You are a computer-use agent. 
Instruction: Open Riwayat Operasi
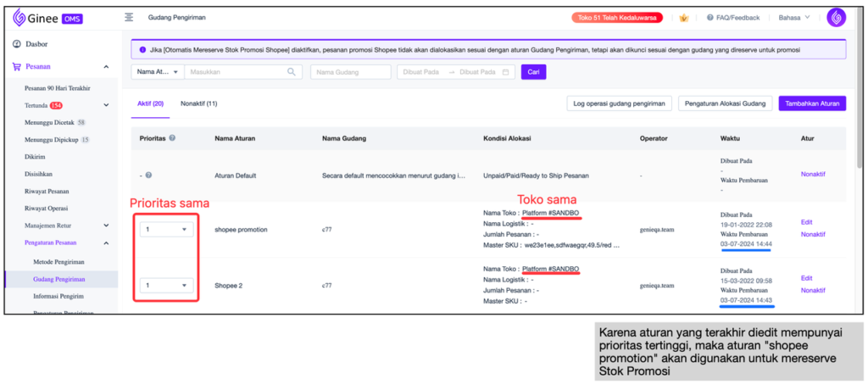47,209
